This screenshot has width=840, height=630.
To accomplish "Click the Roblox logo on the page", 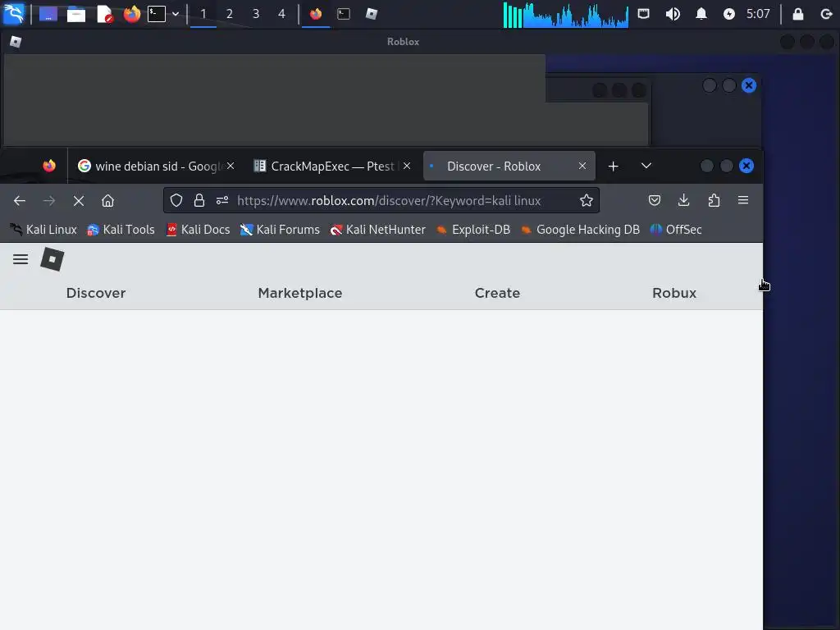I will pos(52,259).
